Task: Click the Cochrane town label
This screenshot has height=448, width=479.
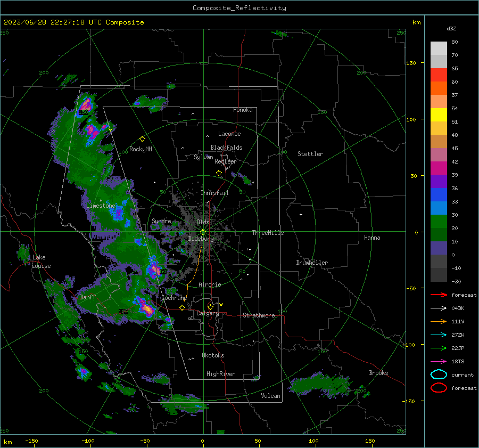Action: pos(174,298)
